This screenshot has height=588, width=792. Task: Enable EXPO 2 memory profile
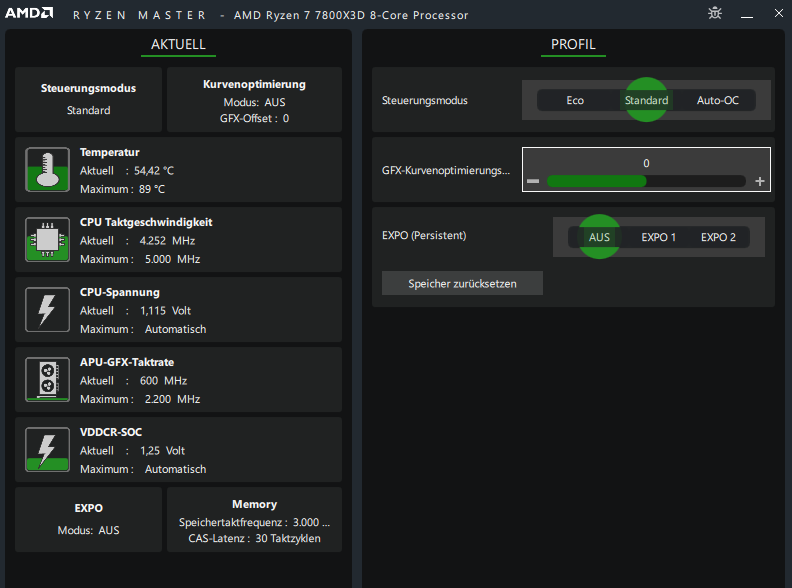click(x=718, y=237)
